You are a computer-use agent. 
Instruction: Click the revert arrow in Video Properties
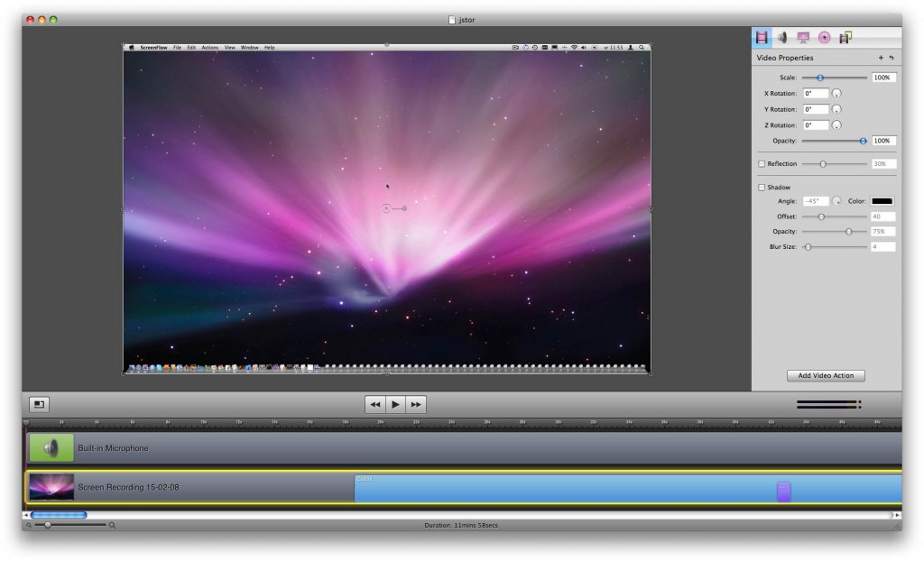point(892,57)
